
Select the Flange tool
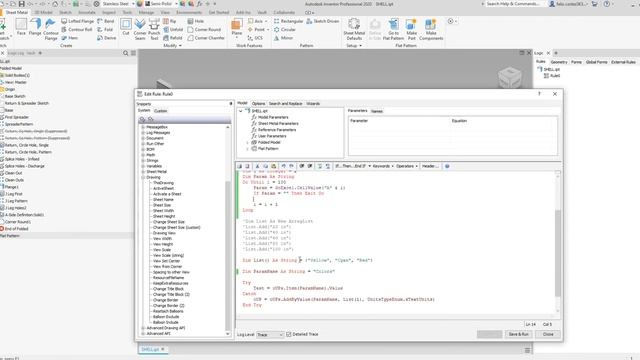pos(35,27)
